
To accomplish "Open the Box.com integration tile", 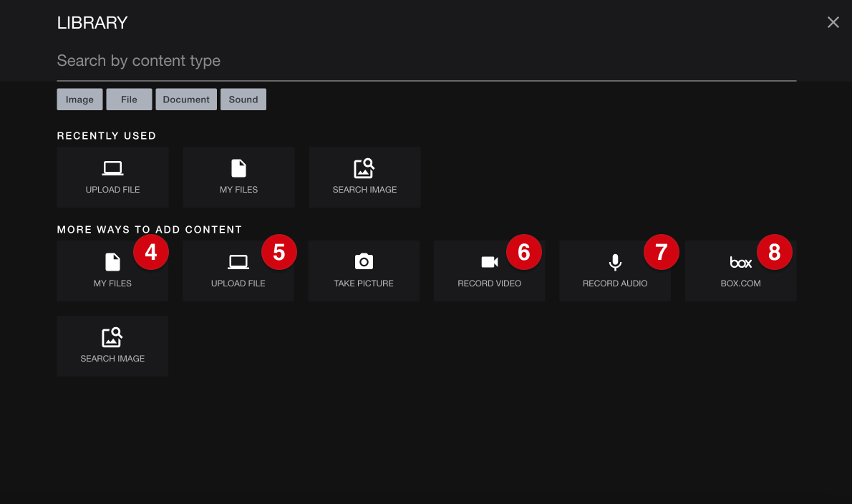I will 740,271.
